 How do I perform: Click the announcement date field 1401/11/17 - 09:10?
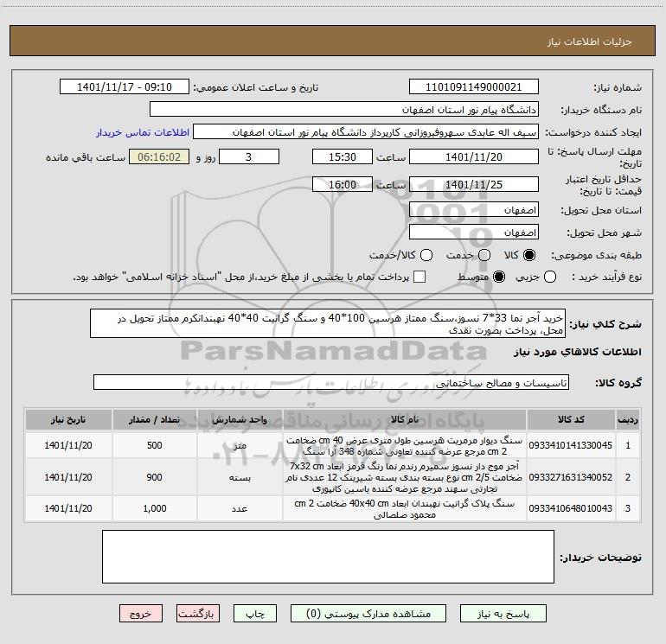click(x=125, y=87)
